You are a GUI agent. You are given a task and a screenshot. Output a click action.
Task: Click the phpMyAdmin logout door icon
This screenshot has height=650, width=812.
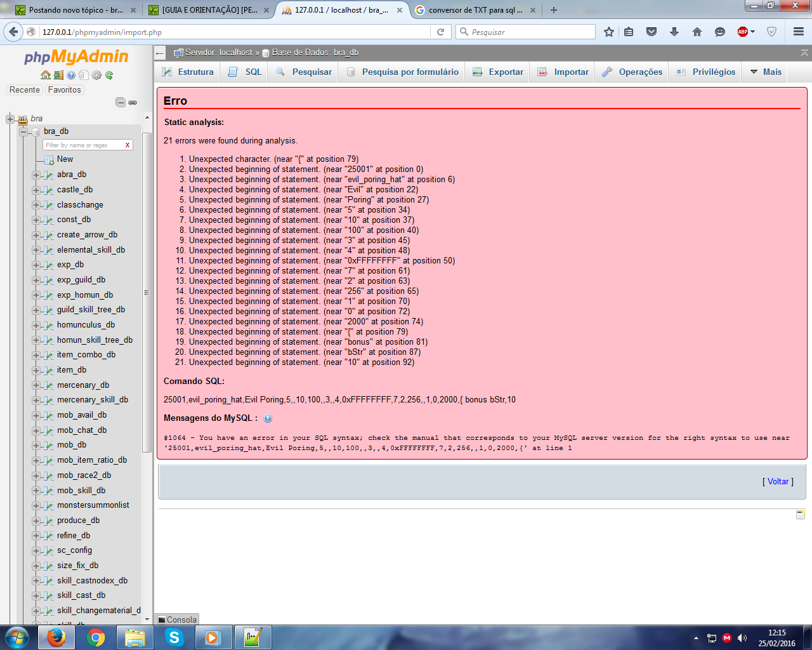tap(58, 75)
